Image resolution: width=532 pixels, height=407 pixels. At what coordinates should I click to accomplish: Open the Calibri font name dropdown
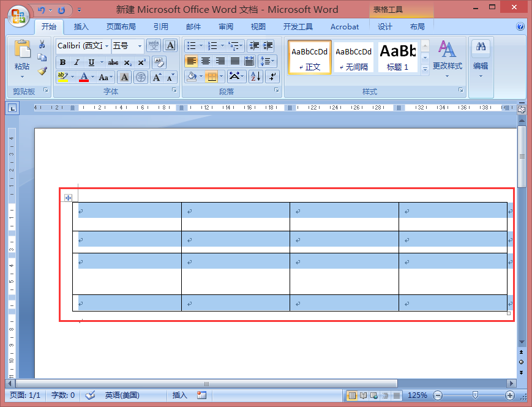coord(107,46)
